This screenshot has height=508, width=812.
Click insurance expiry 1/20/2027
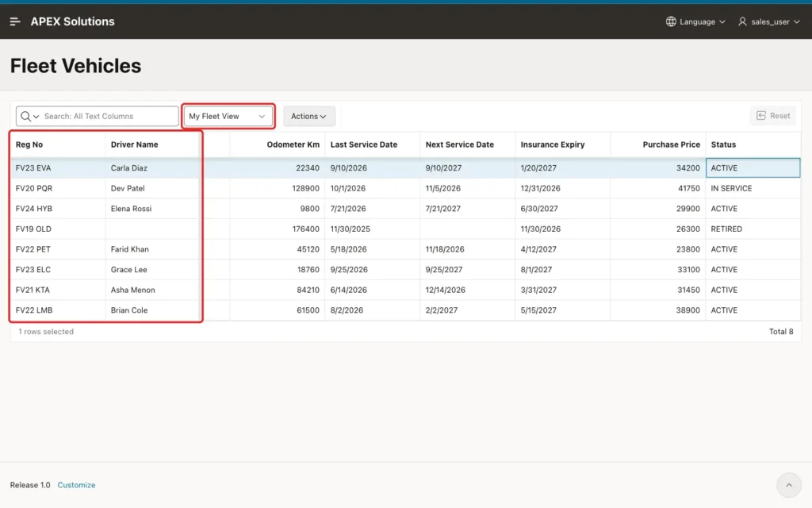pyautogui.click(x=538, y=168)
